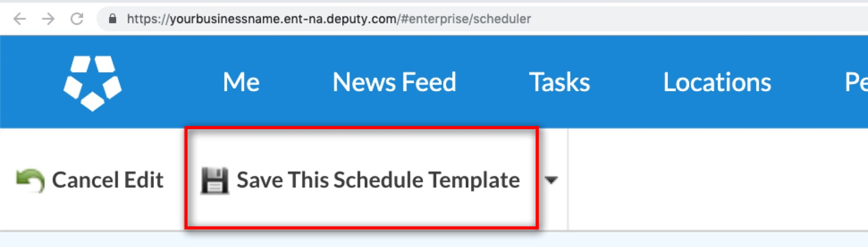Click the green undo arrow icon
The width and height of the screenshot is (868, 247).
(x=30, y=180)
